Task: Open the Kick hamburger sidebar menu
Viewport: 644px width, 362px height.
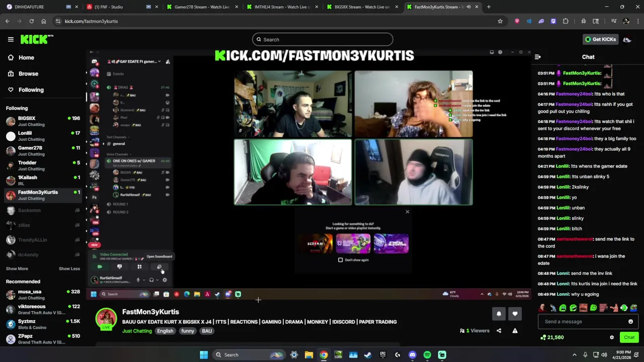Action: click(11, 39)
